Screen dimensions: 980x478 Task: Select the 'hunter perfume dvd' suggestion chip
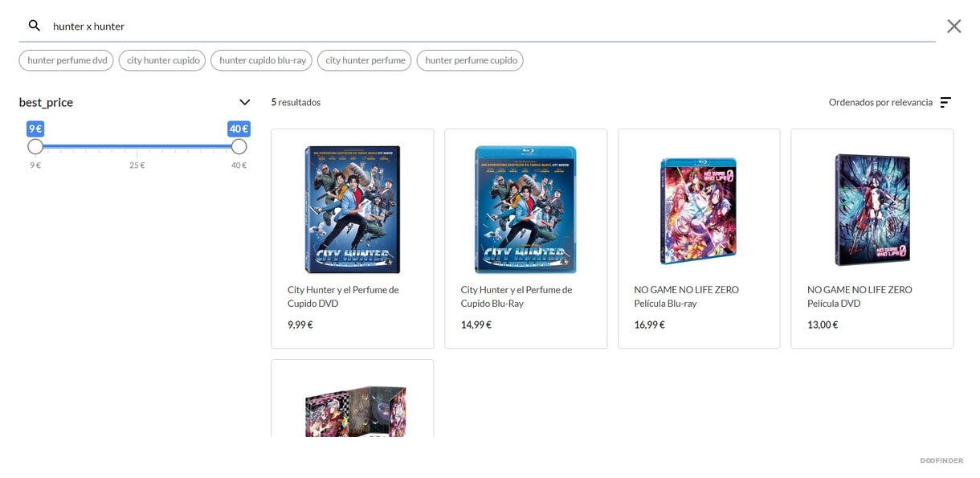click(67, 60)
